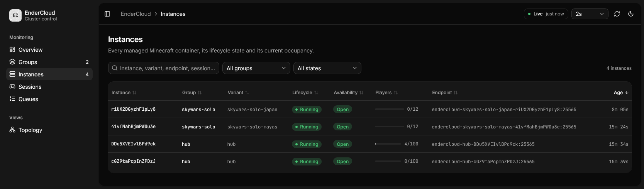
Task: Open Groups in the sidebar
Action: (49, 62)
